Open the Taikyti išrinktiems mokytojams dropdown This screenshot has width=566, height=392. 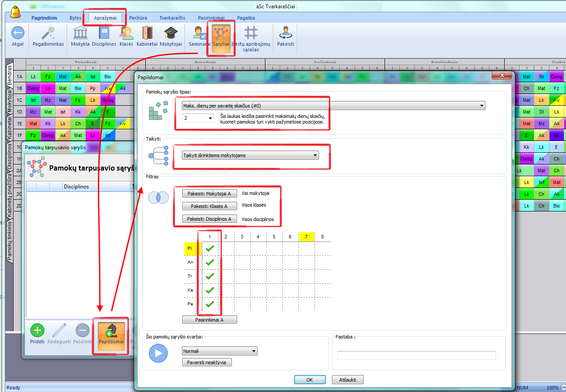pyautogui.click(x=315, y=155)
